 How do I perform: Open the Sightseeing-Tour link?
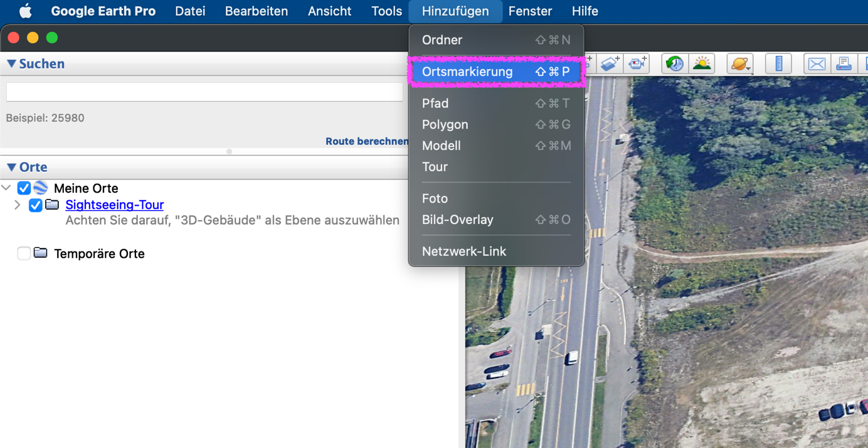point(114,205)
